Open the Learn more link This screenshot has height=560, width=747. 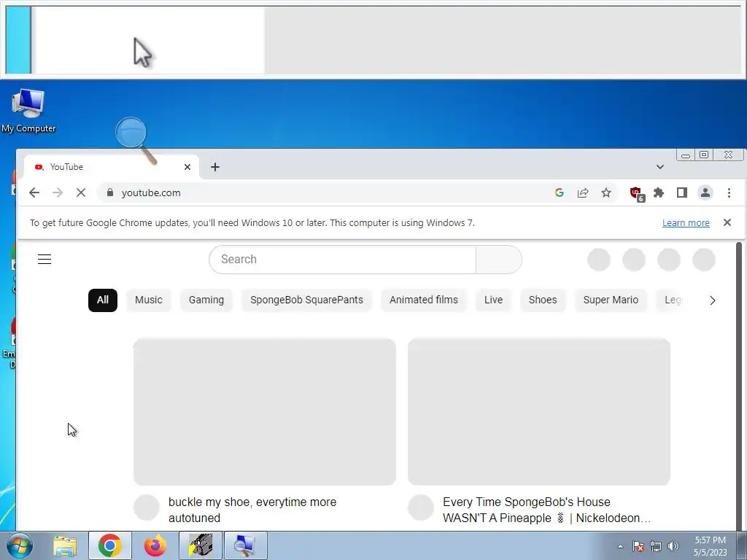tap(686, 223)
